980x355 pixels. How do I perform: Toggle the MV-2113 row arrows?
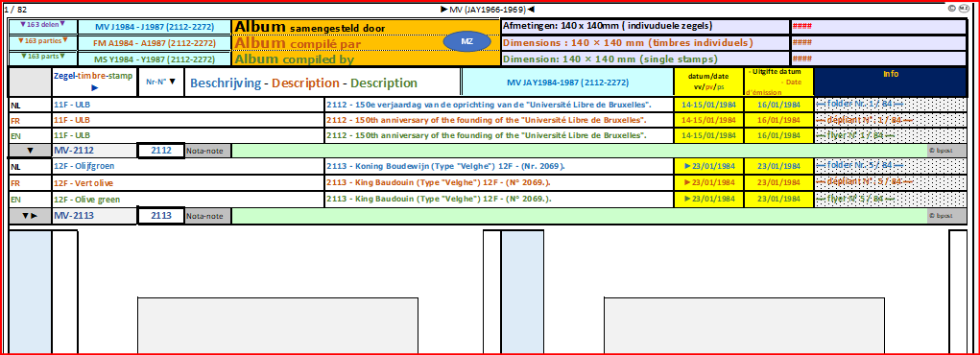pos(30,216)
